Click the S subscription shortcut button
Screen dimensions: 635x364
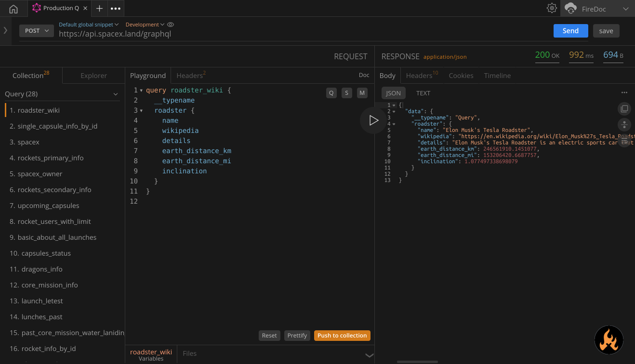pyautogui.click(x=347, y=93)
